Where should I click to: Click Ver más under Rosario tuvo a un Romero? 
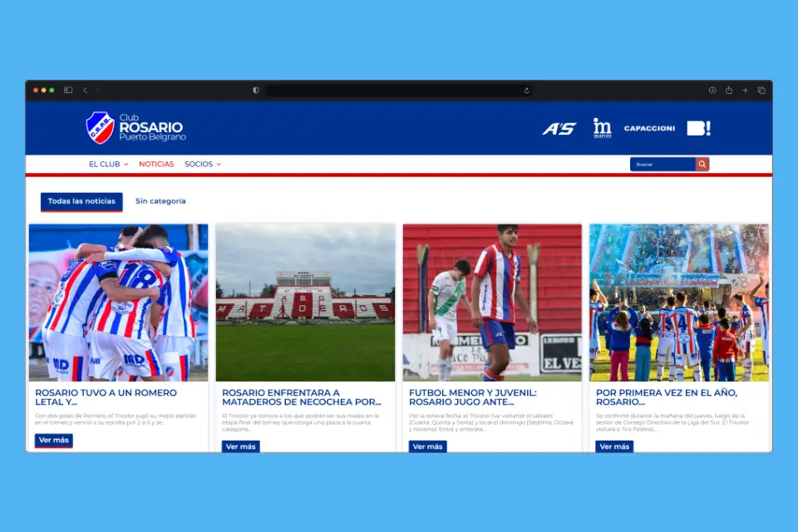pyautogui.click(x=53, y=440)
